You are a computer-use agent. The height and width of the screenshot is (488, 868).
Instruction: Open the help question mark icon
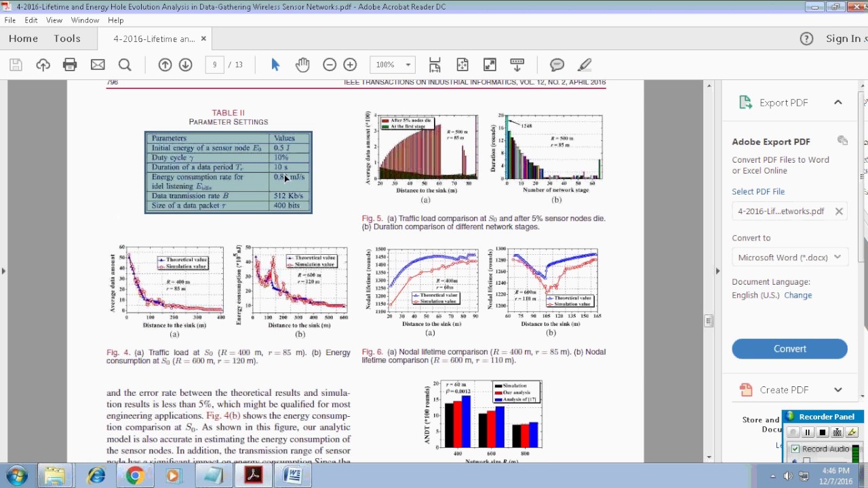pyautogui.click(x=806, y=39)
